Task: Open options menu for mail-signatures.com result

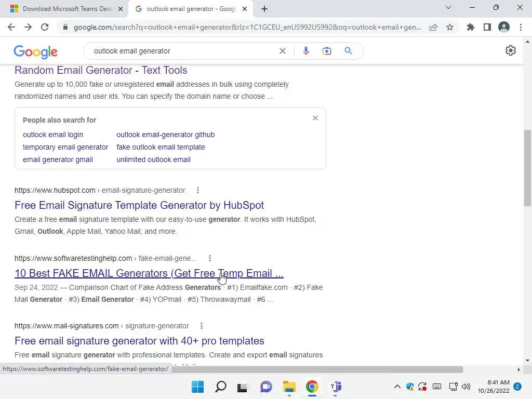Action: point(201,326)
